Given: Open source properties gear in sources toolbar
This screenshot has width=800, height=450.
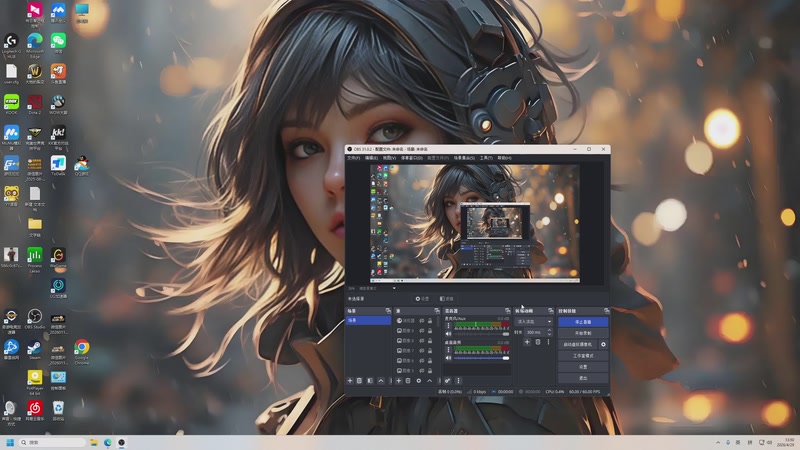Looking at the screenshot, I should click(419, 381).
